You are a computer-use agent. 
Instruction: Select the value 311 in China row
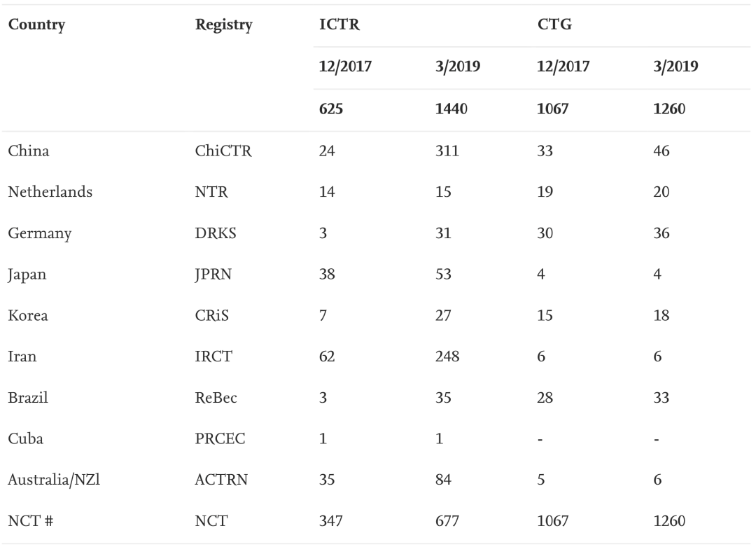[x=447, y=151]
